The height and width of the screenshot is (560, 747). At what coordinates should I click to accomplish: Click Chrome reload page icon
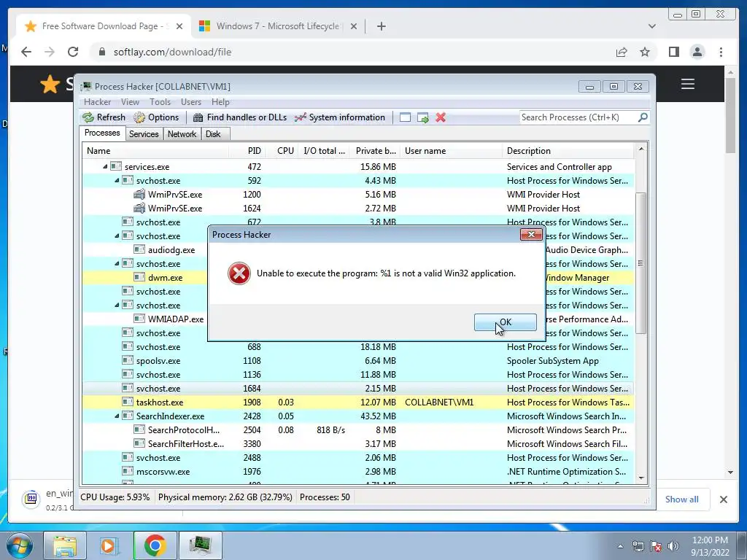coord(73,52)
